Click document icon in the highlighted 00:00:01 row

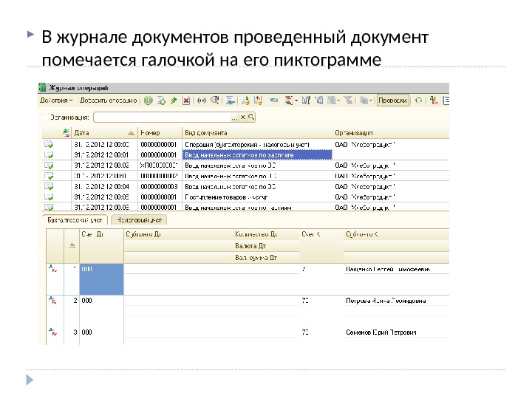(x=49, y=154)
